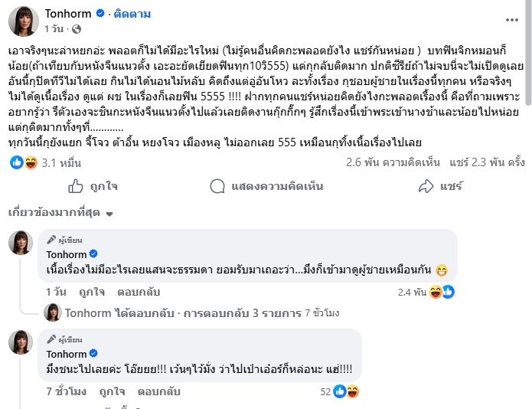
Task: Expand the 3 replies under the first comment
Action: (x=191, y=313)
